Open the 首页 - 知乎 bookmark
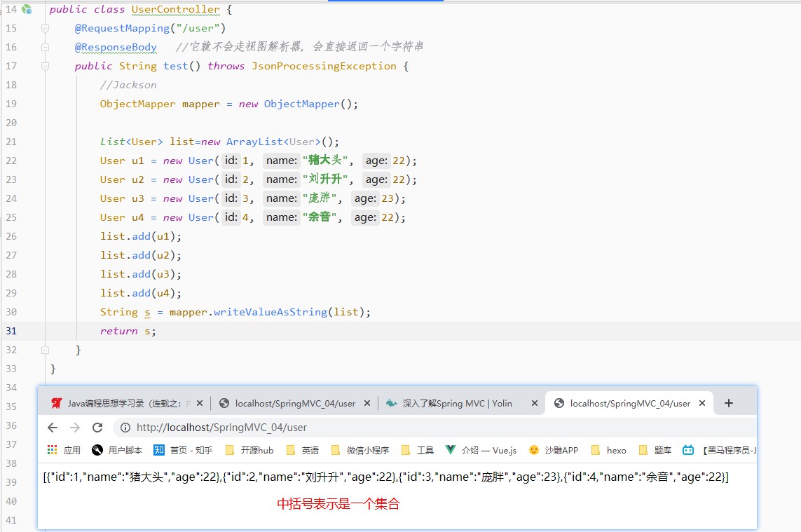 [x=183, y=450]
